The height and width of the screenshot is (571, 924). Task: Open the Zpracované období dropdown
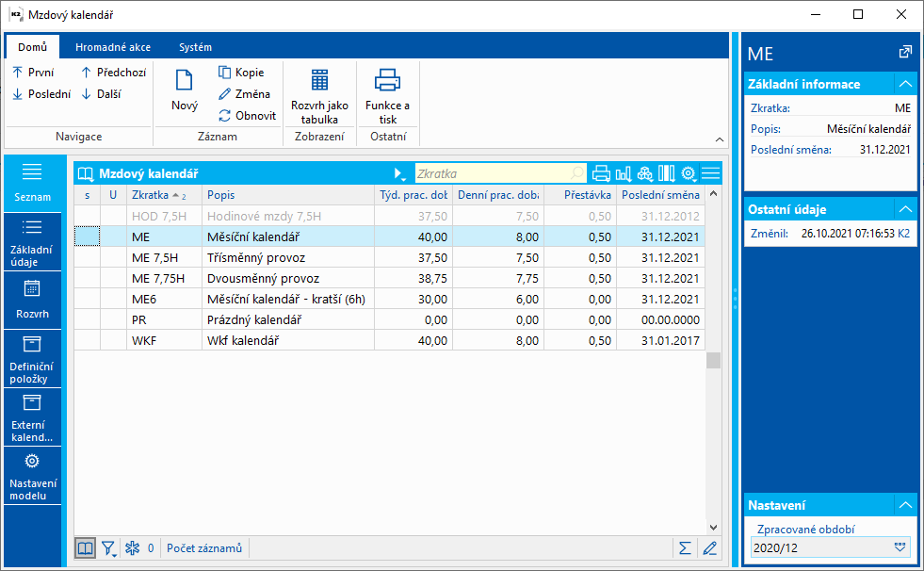pos(901,547)
